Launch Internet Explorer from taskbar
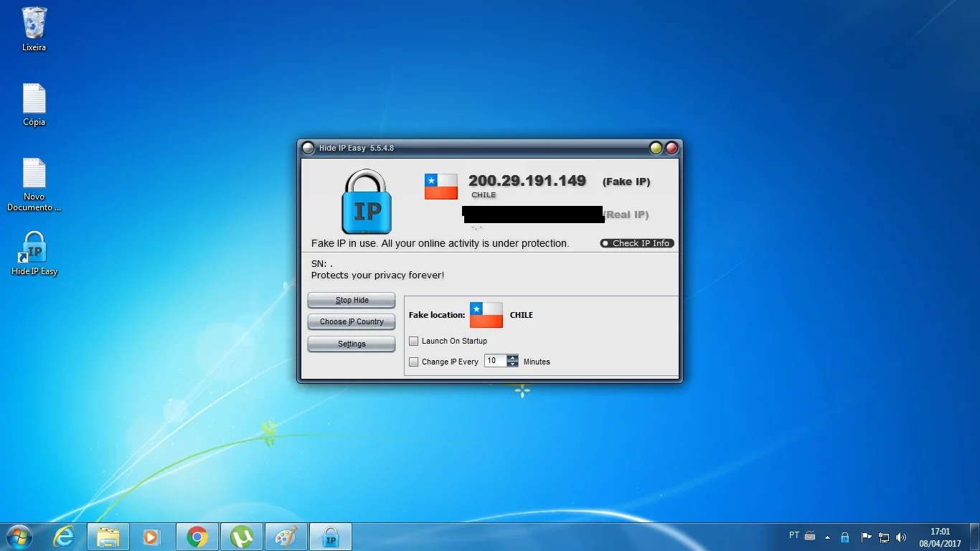The image size is (980, 551). point(65,537)
